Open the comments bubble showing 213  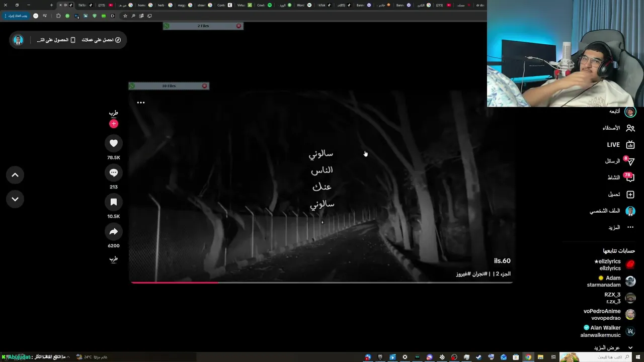[x=114, y=172]
